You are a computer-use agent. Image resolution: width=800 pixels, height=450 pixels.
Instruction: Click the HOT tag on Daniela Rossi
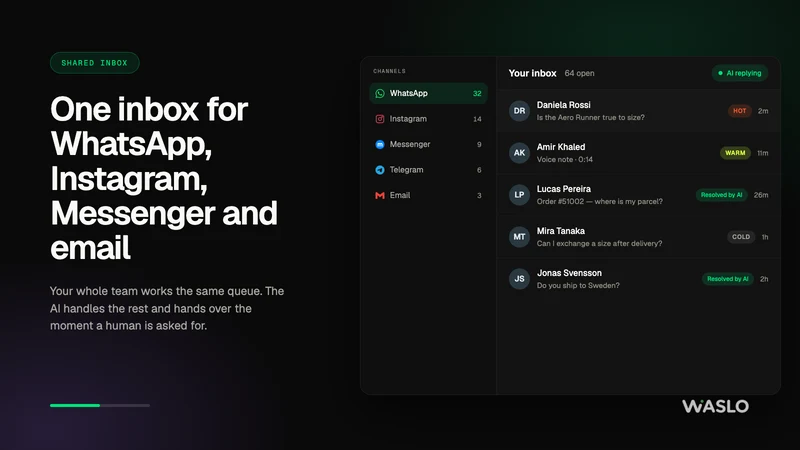click(739, 111)
